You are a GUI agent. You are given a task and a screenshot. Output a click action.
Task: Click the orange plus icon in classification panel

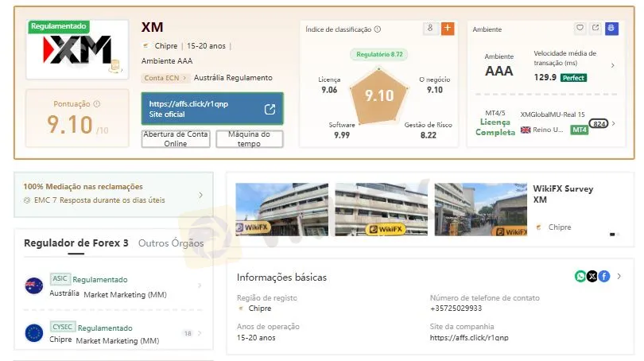[x=448, y=29]
